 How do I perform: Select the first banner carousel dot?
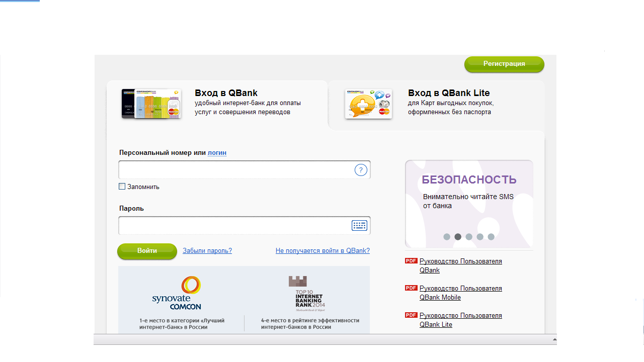pyautogui.click(x=447, y=237)
